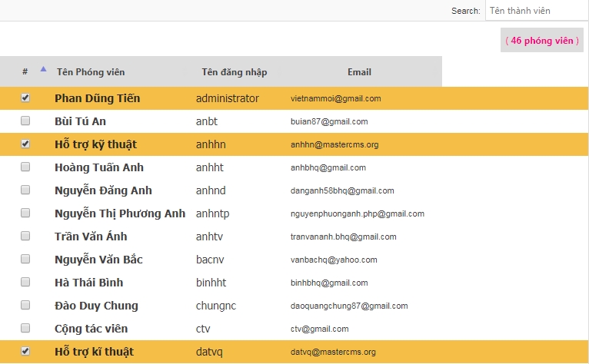The width and height of the screenshot is (589, 364).
Task: Click the anhnd username
Action: [x=211, y=190]
